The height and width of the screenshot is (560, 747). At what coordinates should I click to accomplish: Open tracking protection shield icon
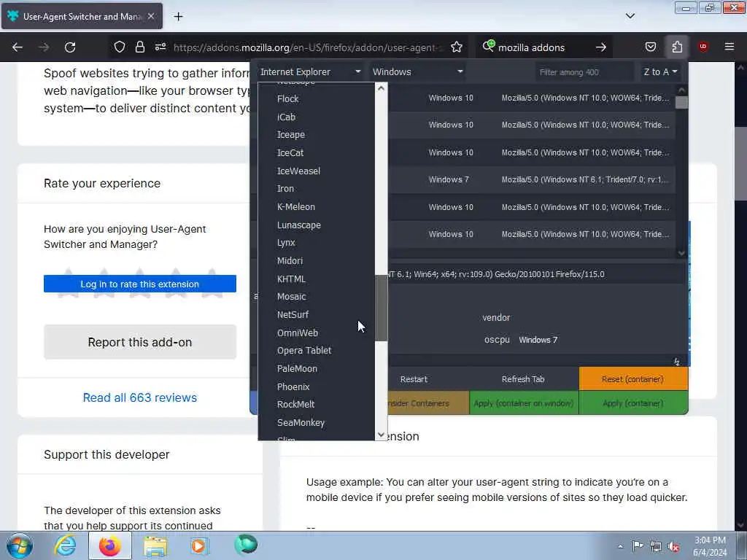[x=120, y=47]
